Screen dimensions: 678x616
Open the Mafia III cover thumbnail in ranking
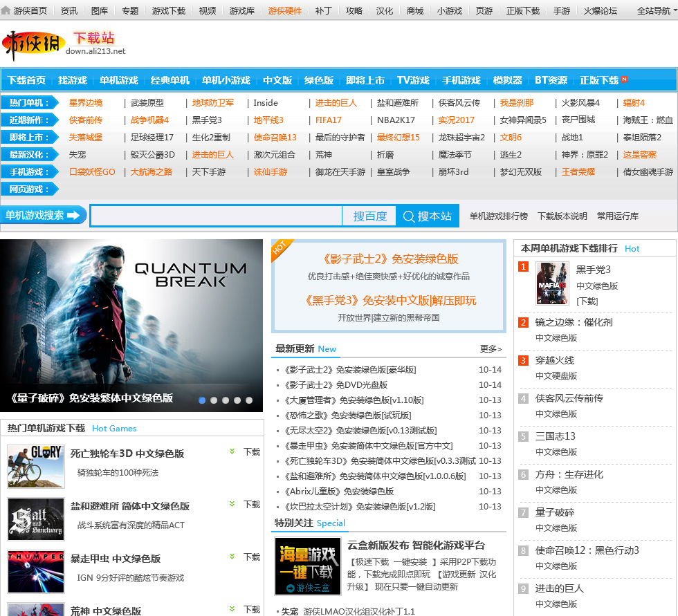pyautogui.click(x=552, y=283)
